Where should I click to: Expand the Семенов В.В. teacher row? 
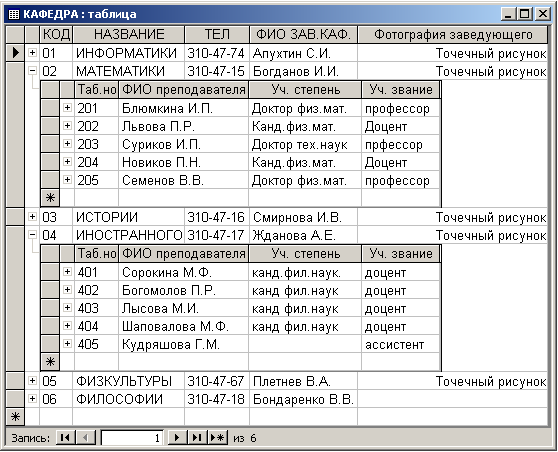coord(67,179)
